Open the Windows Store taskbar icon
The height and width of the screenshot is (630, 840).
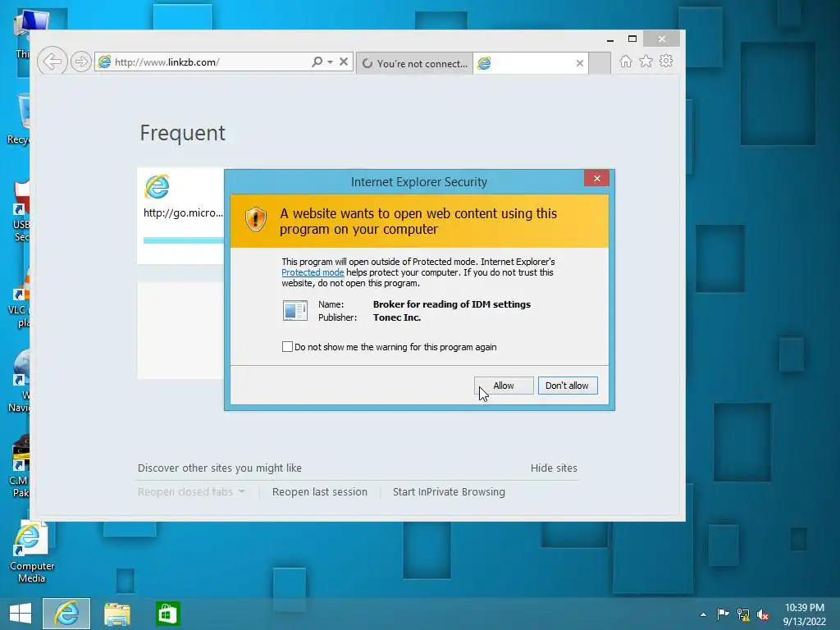point(167,614)
